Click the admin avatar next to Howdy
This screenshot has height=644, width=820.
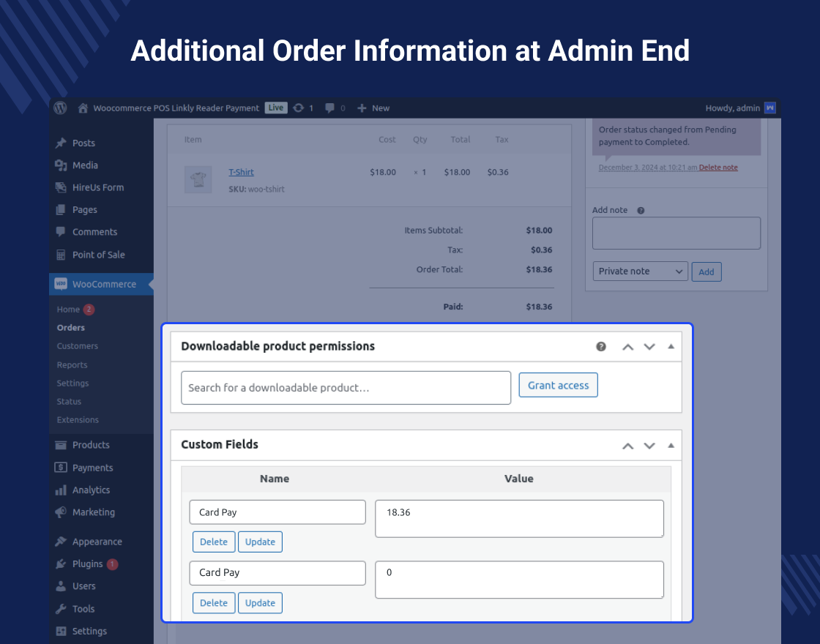(769, 108)
